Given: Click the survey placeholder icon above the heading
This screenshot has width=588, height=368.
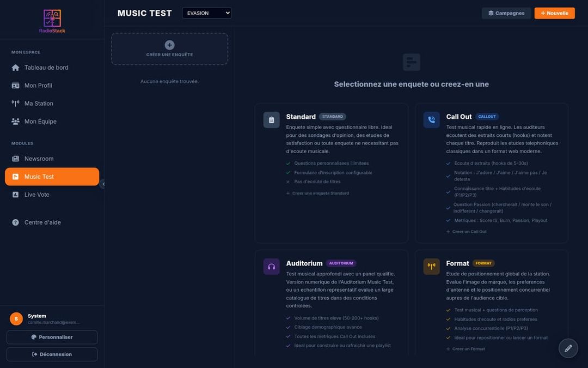Looking at the screenshot, I should [x=412, y=62].
